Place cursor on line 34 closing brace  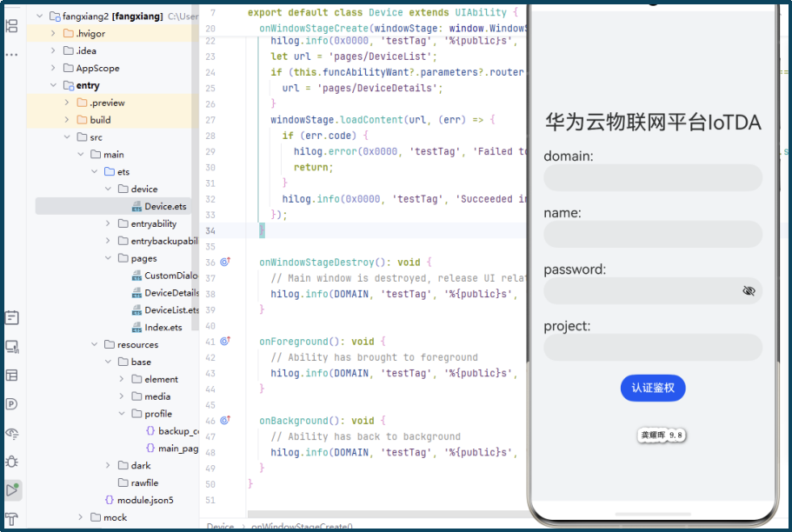(262, 230)
